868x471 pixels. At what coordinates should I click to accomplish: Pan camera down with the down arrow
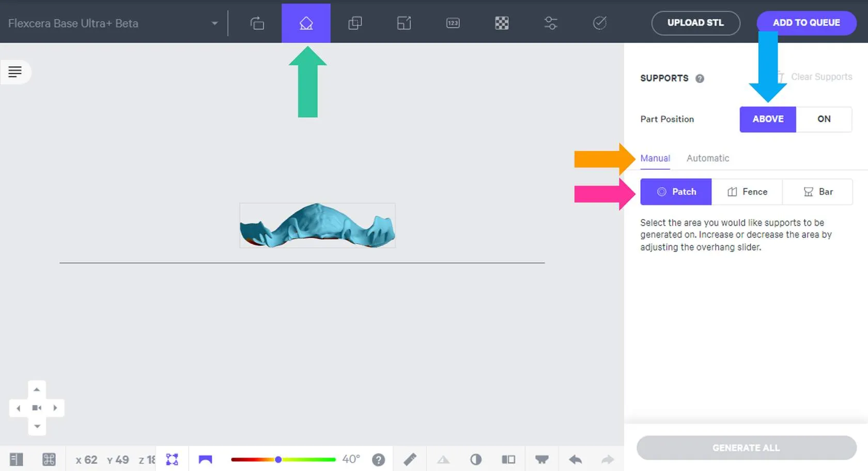(37, 427)
